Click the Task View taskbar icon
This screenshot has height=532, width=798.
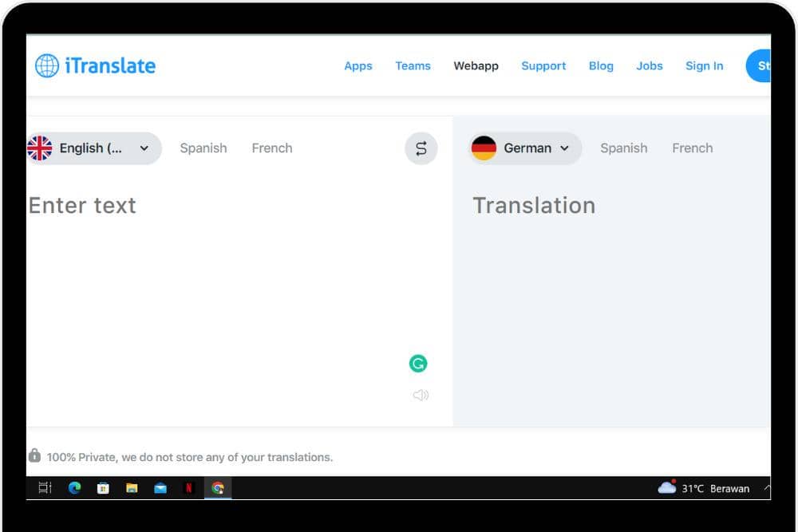click(x=45, y=488)
